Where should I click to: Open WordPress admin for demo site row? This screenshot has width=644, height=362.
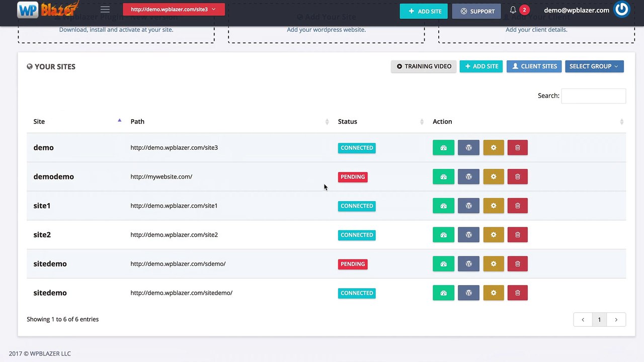coord(468,148)
